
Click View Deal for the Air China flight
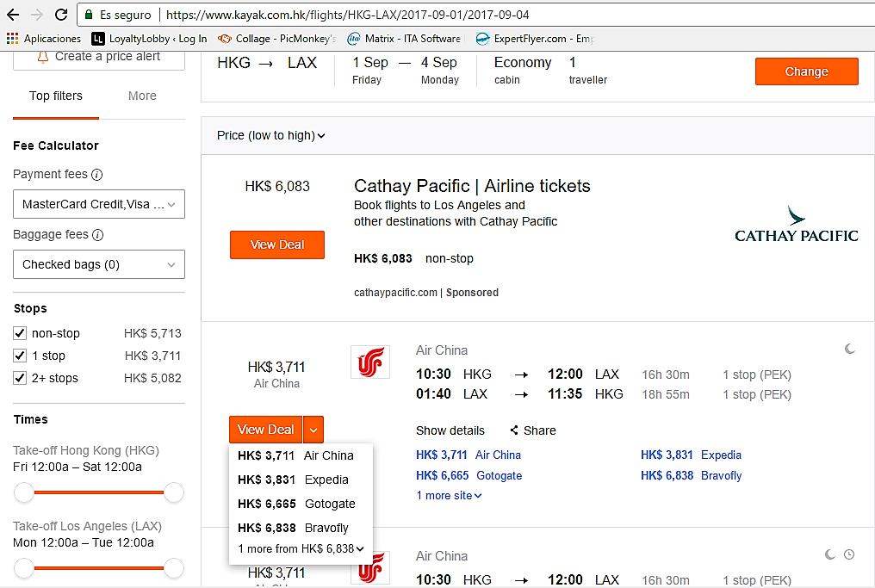click(265, 430)
